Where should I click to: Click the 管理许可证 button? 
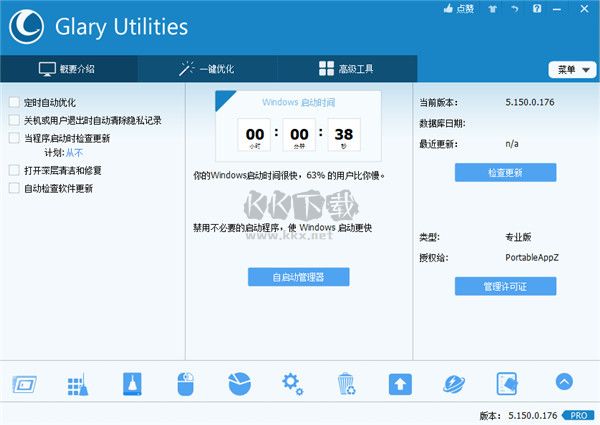[x=505, y=286]
